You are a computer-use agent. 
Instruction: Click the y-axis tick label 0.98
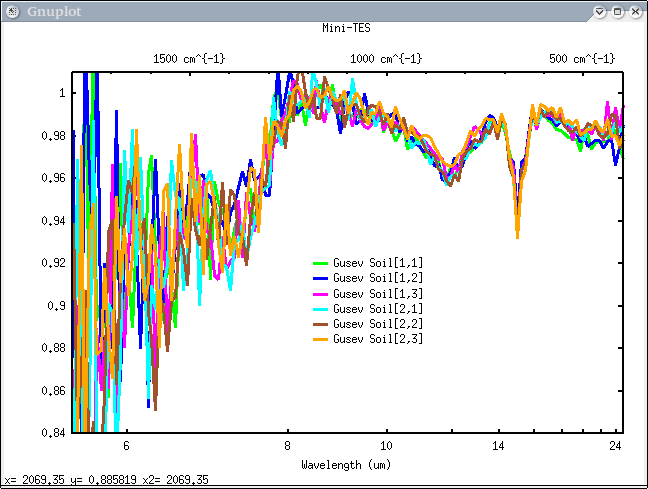[54, 136]
